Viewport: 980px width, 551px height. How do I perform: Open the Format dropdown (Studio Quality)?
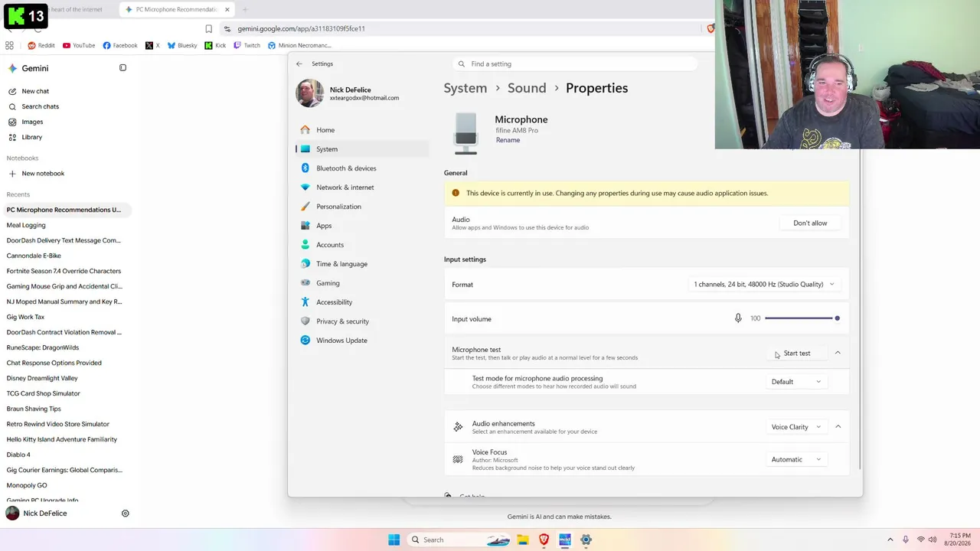point(763,285)
